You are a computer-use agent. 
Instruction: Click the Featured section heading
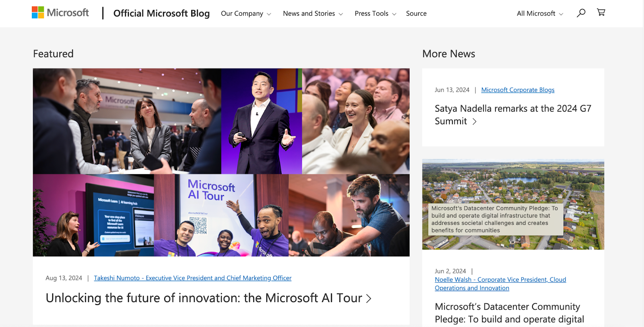click(53, 54)
